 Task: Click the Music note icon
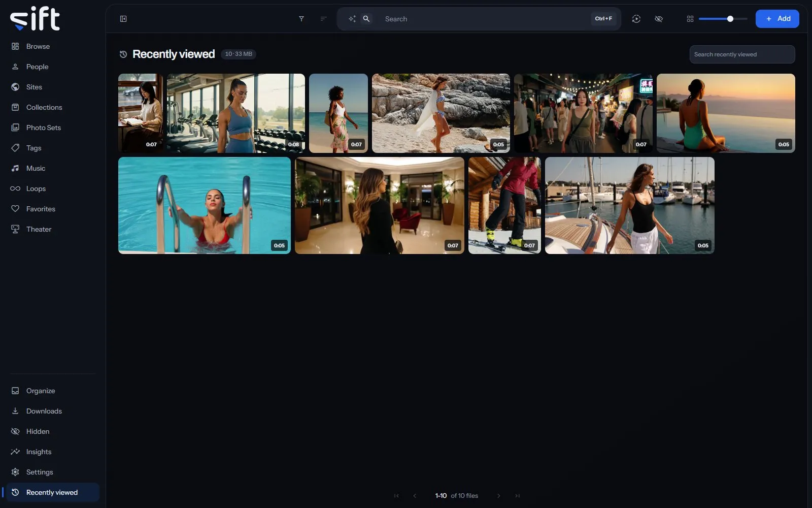click(15, 168)
